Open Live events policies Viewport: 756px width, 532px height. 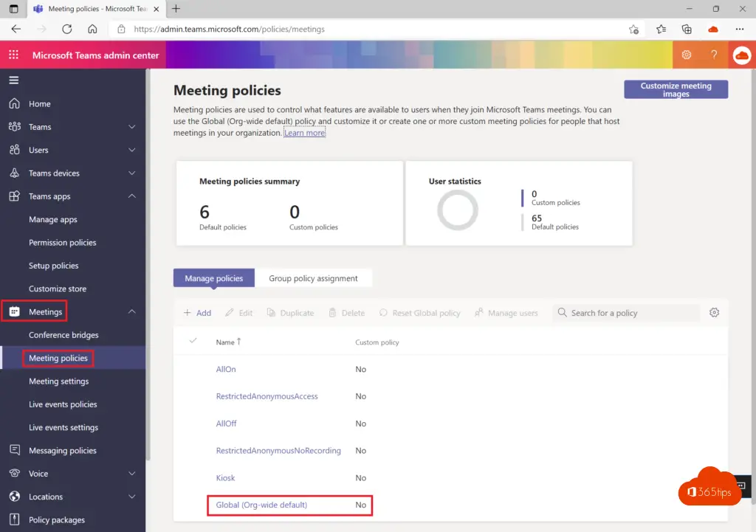pyautogui.click(x=63, y=404)
